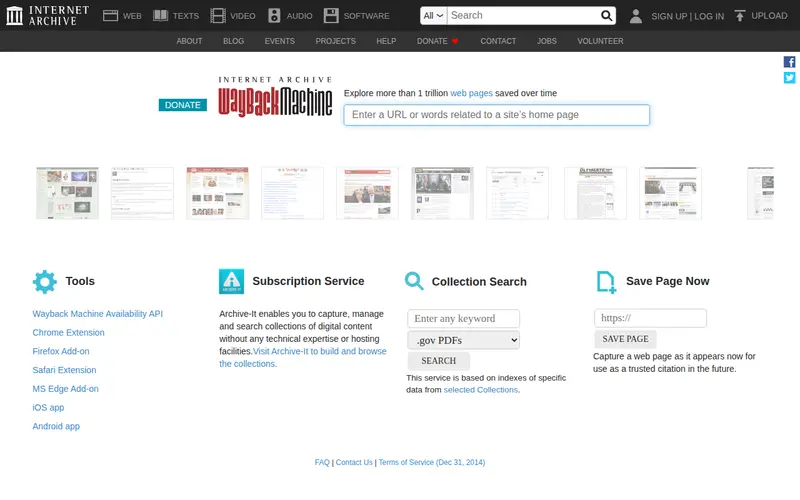This screenshot has width=800, height=500.
Task: Click the Save Page Now document icon
Action: (606, 282)
